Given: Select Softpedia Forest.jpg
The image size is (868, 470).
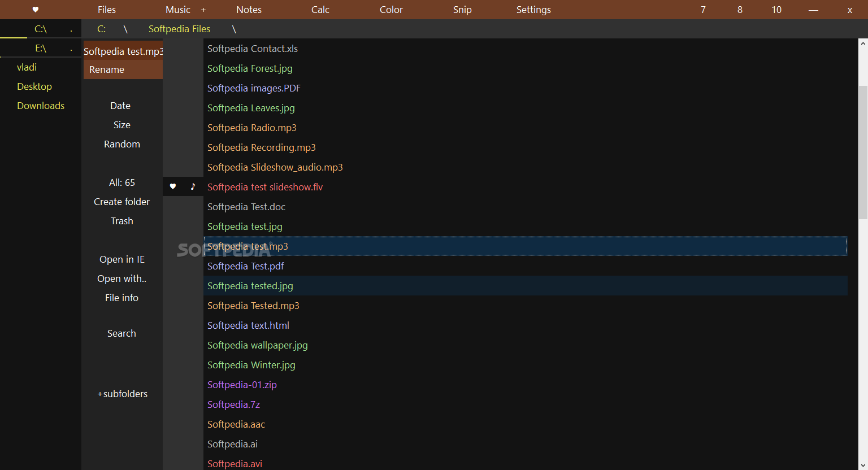Looking at the screenshot, I should pyautogui.click(x=250, y=68).
